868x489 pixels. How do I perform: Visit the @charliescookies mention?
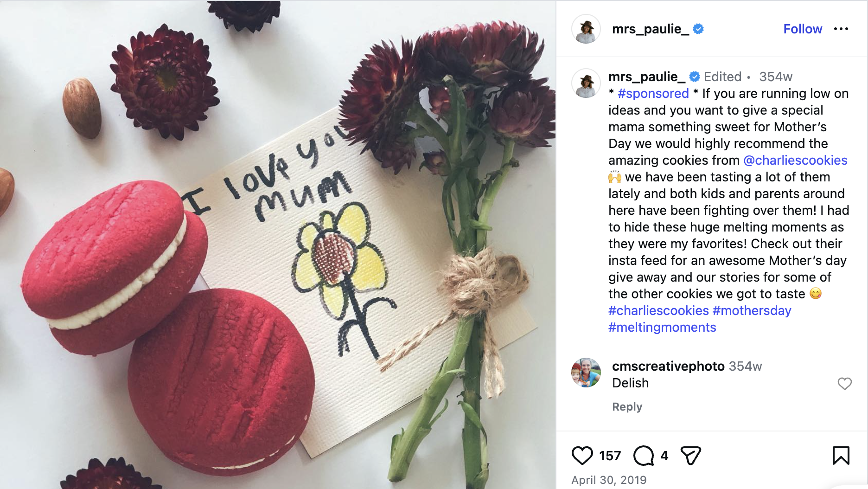(x=795, y=160)
